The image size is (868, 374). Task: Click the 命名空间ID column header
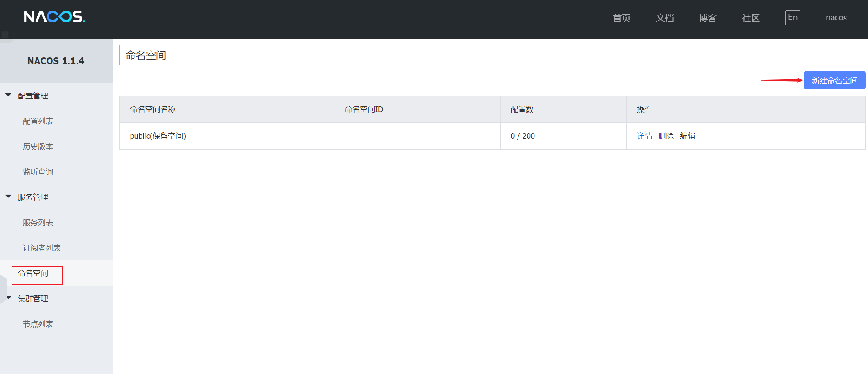coord(417,109)
